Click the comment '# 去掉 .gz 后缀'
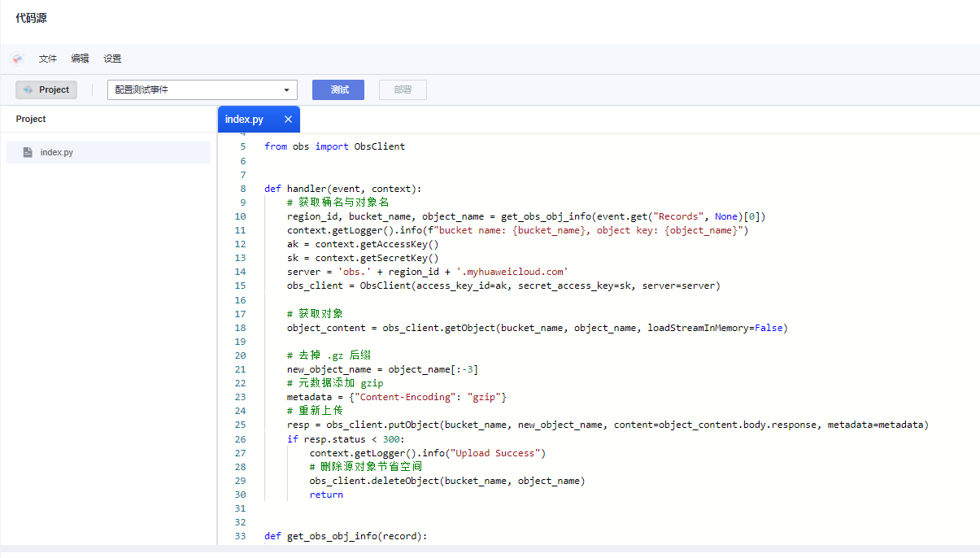Viewport: 980px width, 558px height. (x=329, y=355)
